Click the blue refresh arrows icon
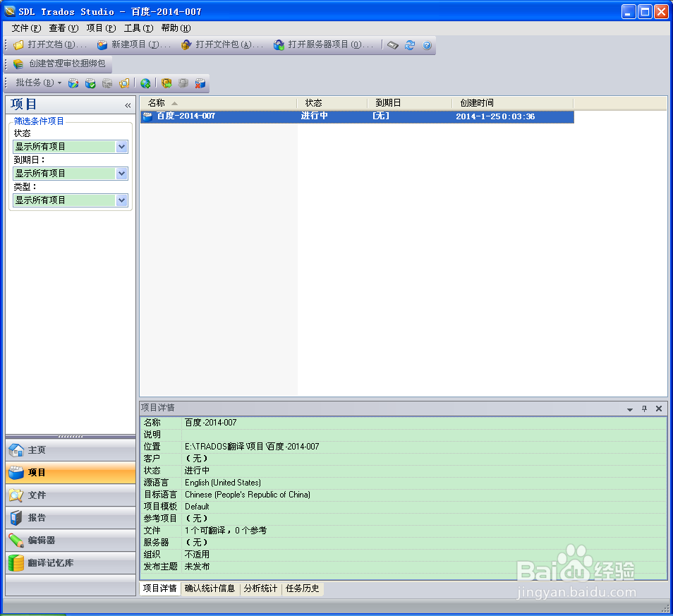Image resolution: width=673 pixels, height=616 pixels. point(410,45)
